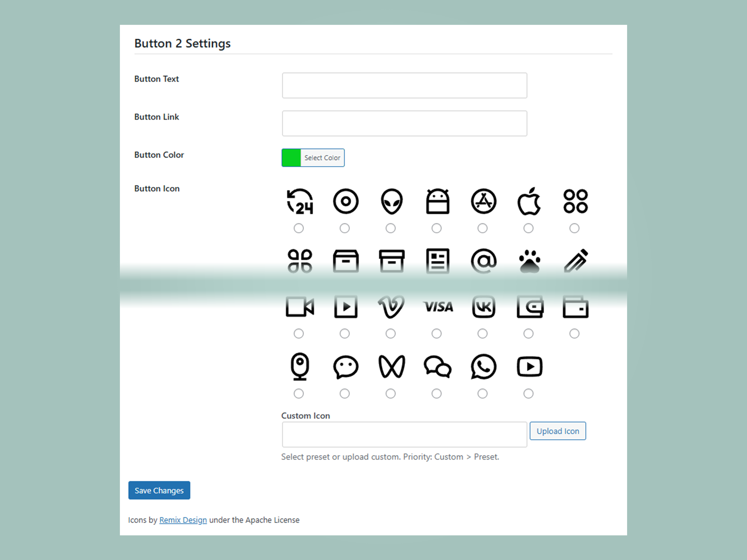This screenshot has height=560, width=747.
Task: Select radio button under plain wallet icon
Action: pos(574,334)
